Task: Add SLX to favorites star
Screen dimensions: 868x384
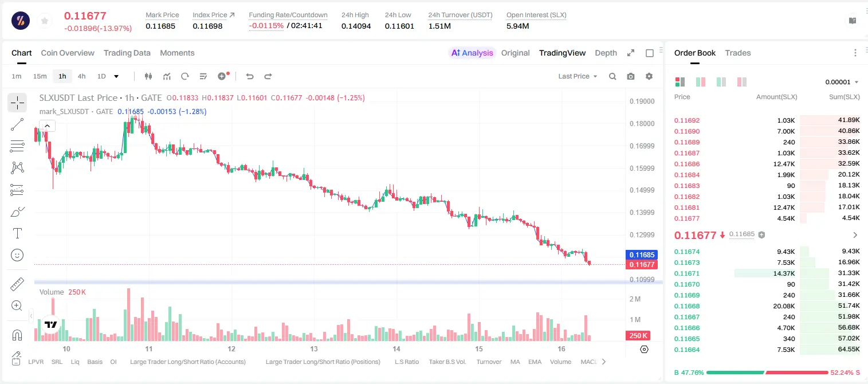Action: point(45,21)
